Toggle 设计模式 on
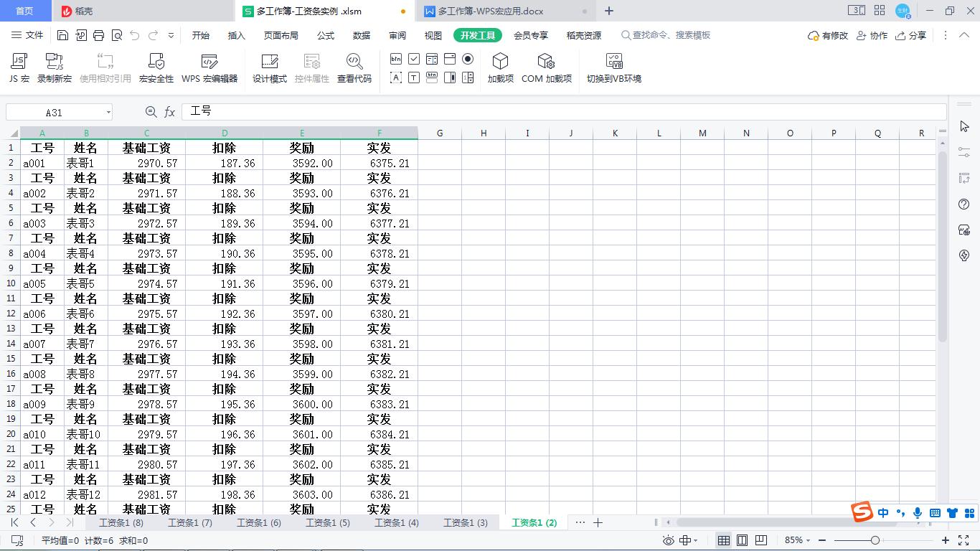 click(269, 67)
